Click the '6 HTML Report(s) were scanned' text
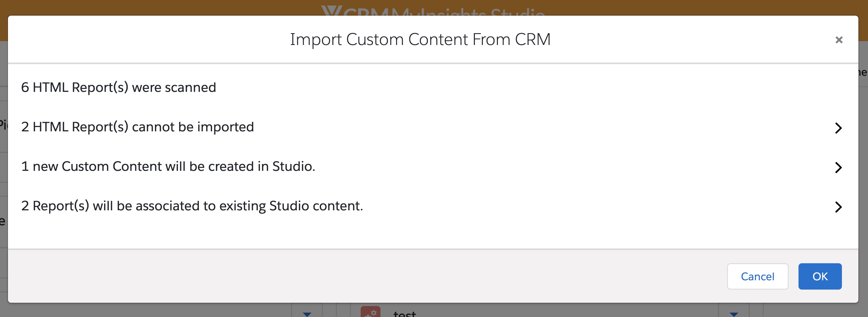Screen dimensions: 868x317 tap(118, 87)
